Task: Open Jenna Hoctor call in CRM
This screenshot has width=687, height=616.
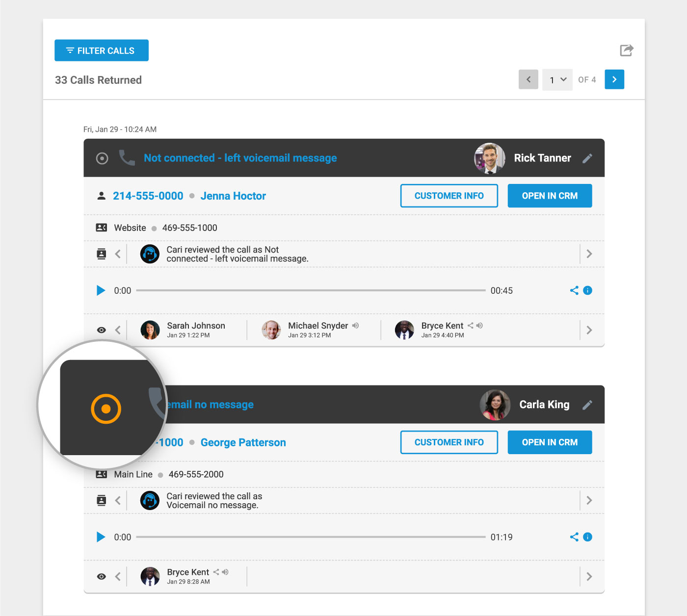Action: (550, 196)
